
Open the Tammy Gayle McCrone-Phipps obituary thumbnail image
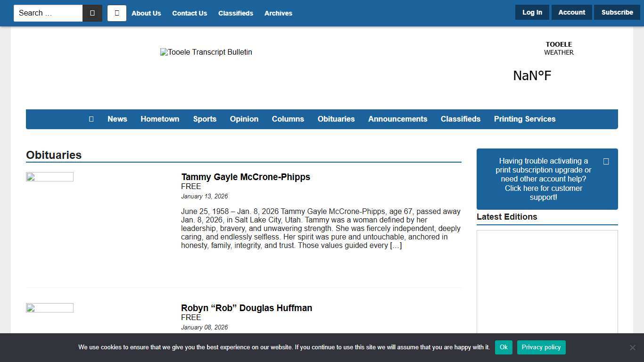coord(50,177)
